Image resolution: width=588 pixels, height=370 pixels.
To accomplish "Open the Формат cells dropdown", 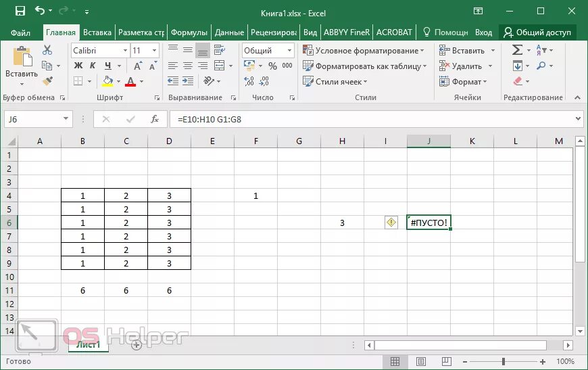I will (463, 81).
